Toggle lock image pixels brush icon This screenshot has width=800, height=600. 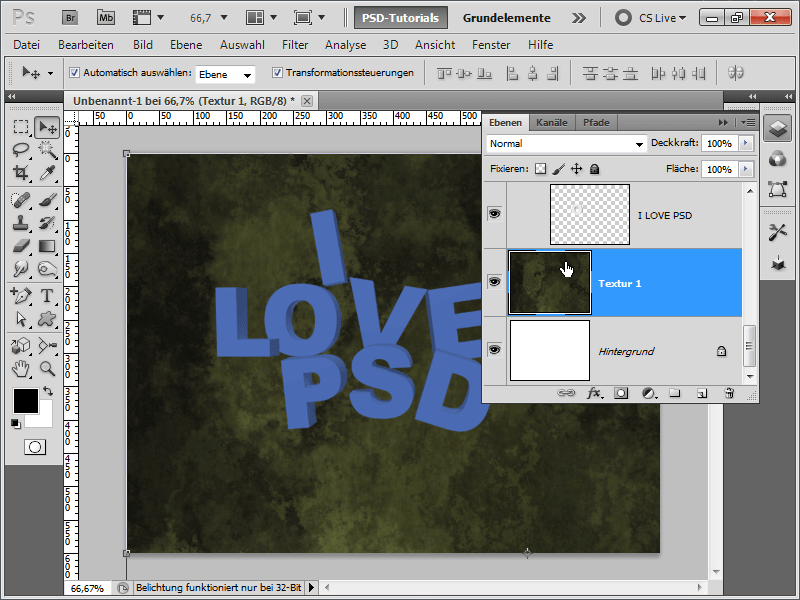559,169
